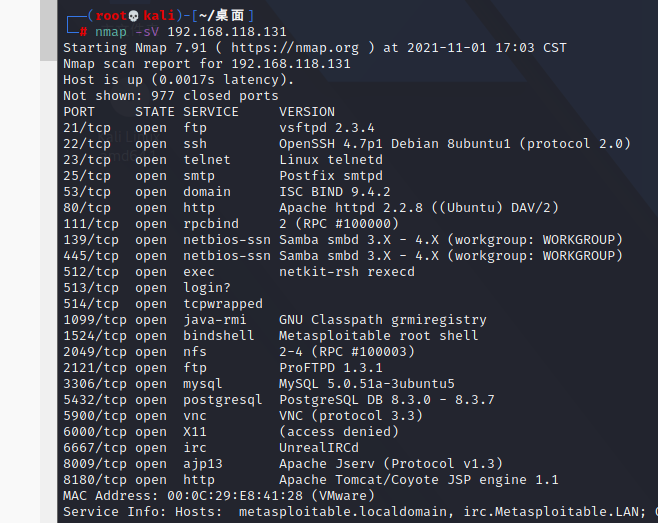Click the Postfix smtpd version text
The height and width of the screenshot is (523, 658).
pyautogui.click(x=331, y=175)
